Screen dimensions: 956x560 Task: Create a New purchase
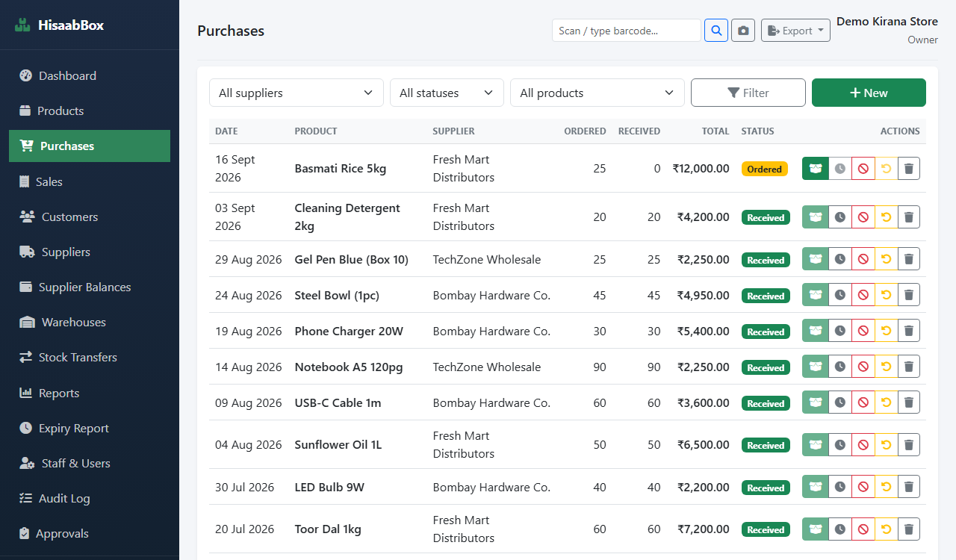pos(869,93)
